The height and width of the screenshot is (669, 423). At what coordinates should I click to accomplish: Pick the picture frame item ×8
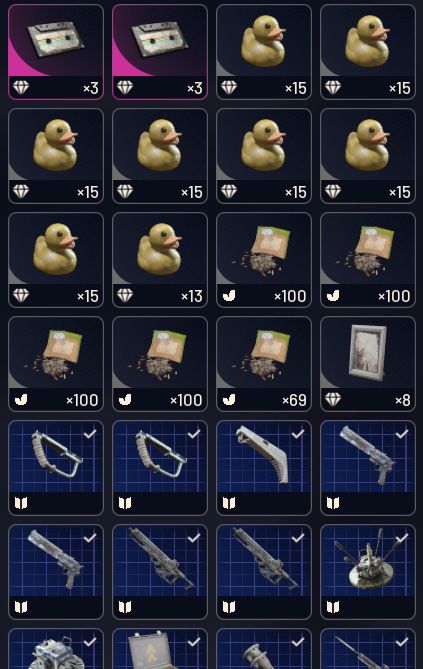click(368, 364)
